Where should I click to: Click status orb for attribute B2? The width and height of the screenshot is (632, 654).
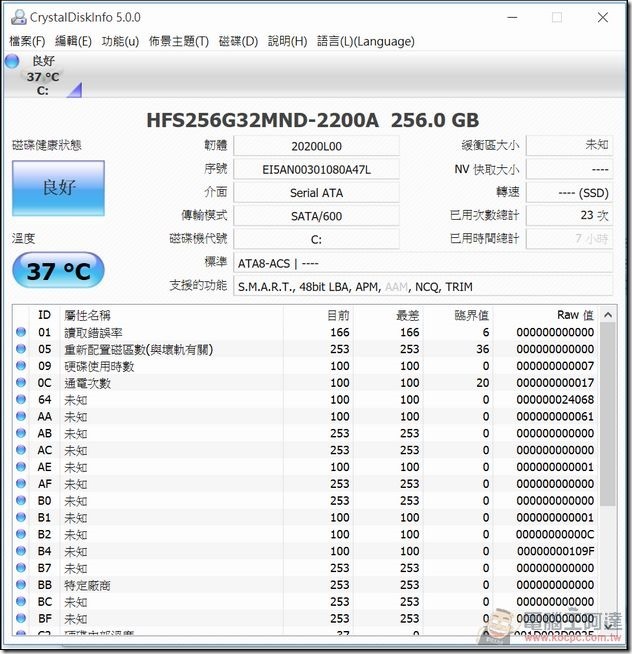[21, 534]
